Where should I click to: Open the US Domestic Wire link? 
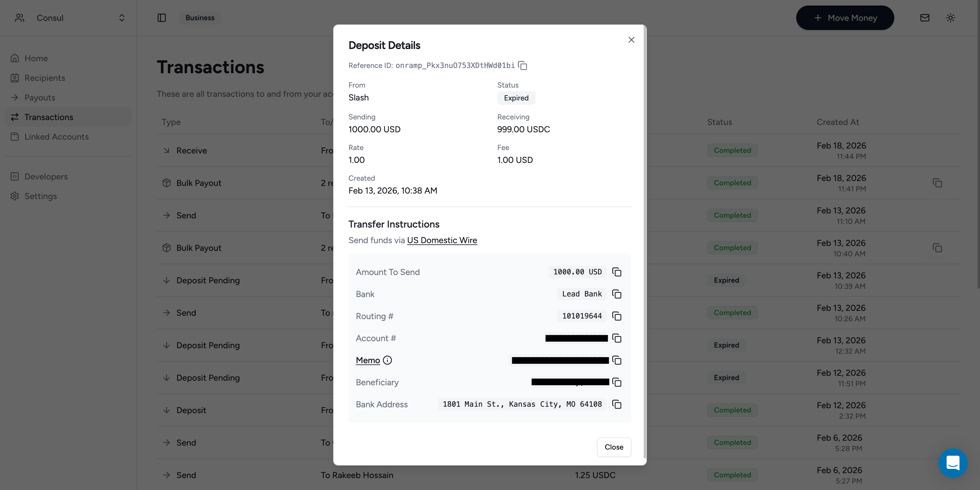point(442,240)
